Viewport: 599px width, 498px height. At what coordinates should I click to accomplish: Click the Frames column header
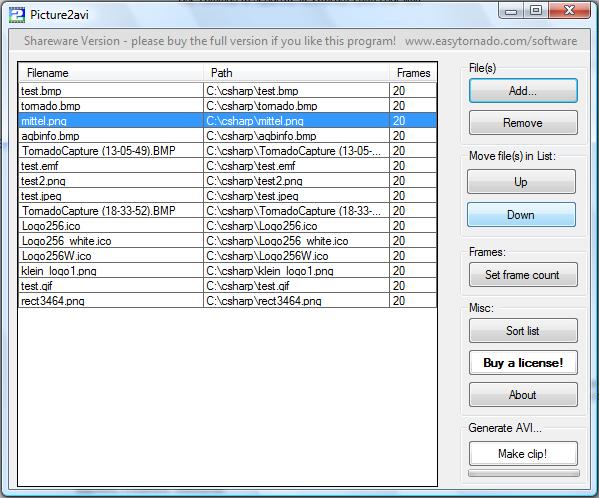(x=413, y=73)
